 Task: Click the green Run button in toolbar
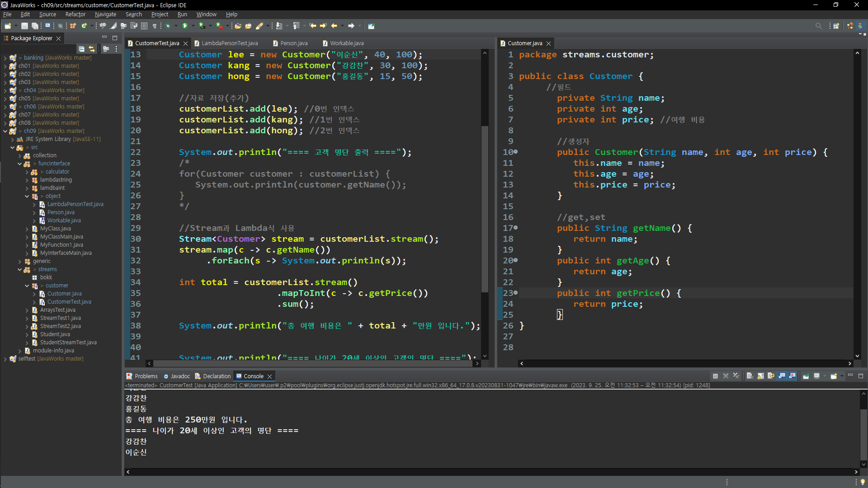(x=184, y=26)
